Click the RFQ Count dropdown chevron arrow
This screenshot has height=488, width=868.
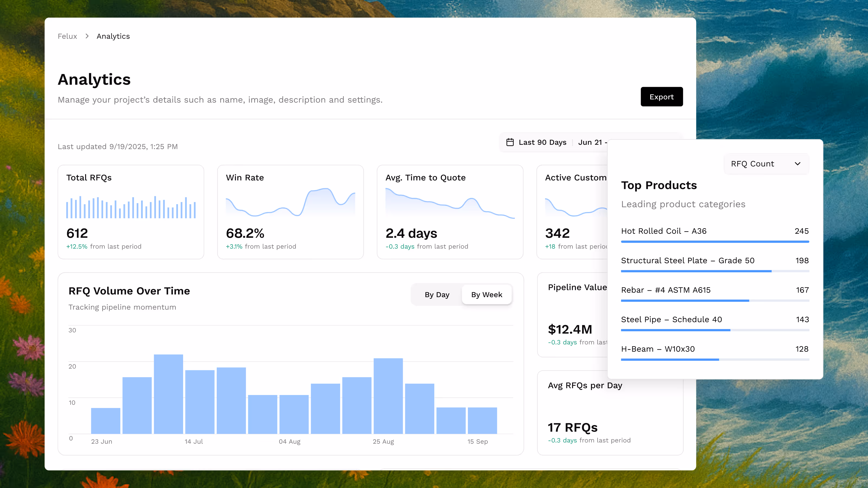(x=797, y=164)
